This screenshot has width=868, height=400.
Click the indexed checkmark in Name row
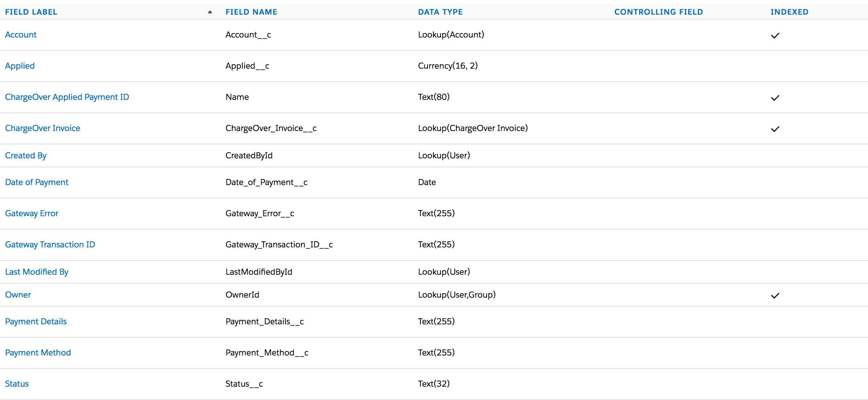(x=775, y=98)
